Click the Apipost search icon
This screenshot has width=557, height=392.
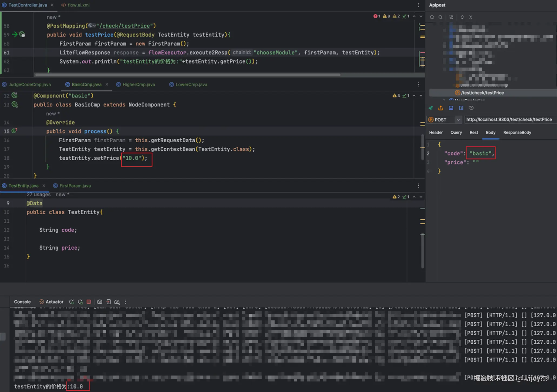point(441,17)
